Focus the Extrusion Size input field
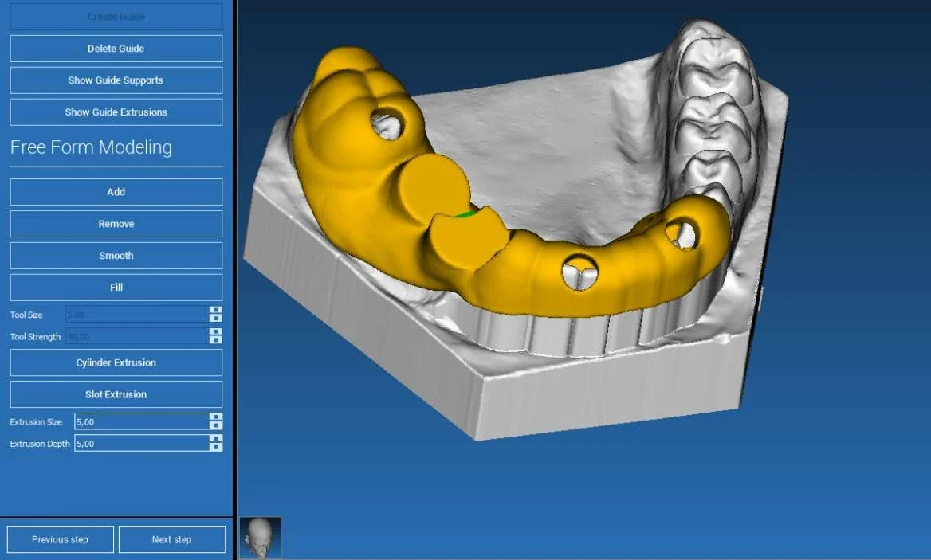The height and width of the screenshot is (560, 931). click(x=142, y=421)
